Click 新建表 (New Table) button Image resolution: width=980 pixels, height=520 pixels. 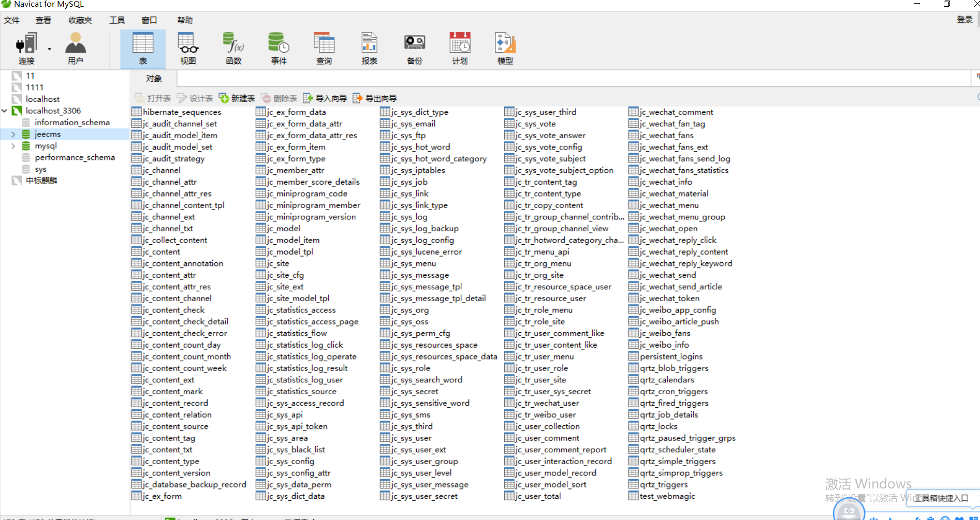pyautogui.click(x=237, y=98)
